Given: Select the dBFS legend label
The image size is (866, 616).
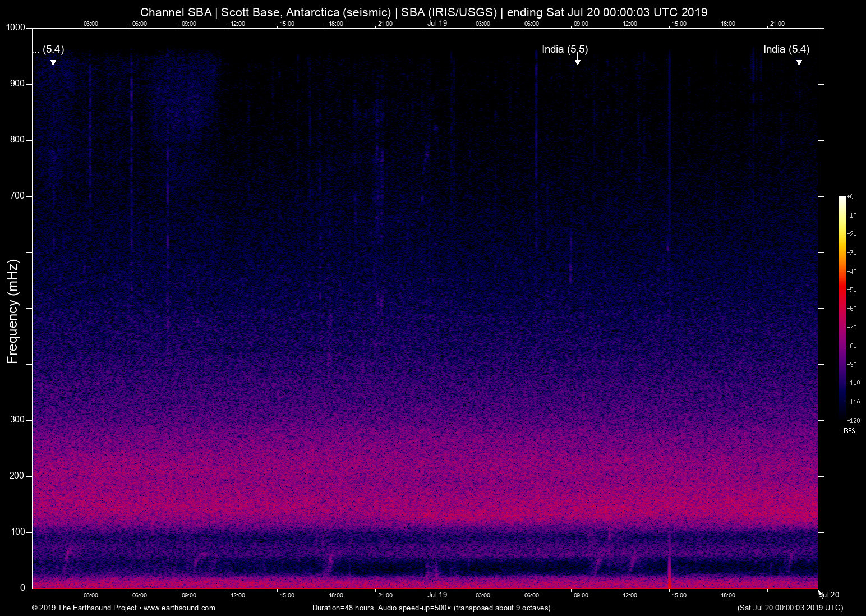Looking at the screenshot, I should point(848,431).
